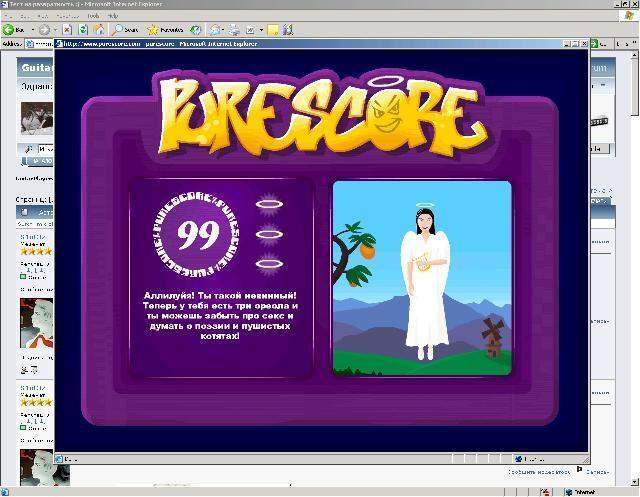Click the Internet zone indicator in main status bar

coord(580,492)
